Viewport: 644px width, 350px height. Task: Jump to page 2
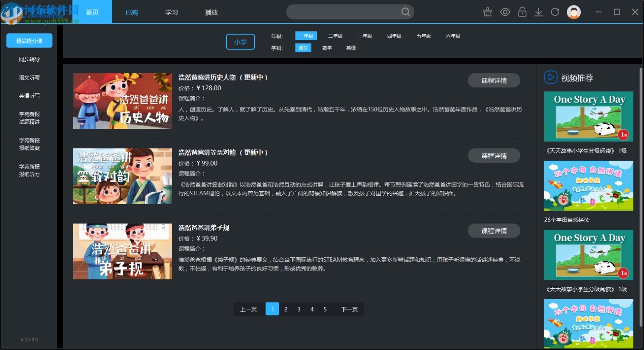(x=286, y=309)
